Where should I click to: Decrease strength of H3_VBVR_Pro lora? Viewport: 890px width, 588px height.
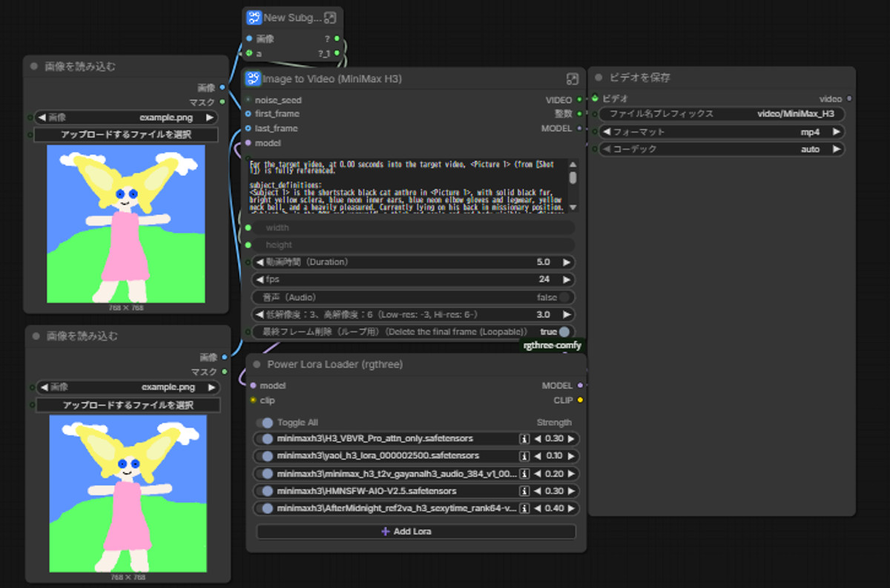point(537,438)
